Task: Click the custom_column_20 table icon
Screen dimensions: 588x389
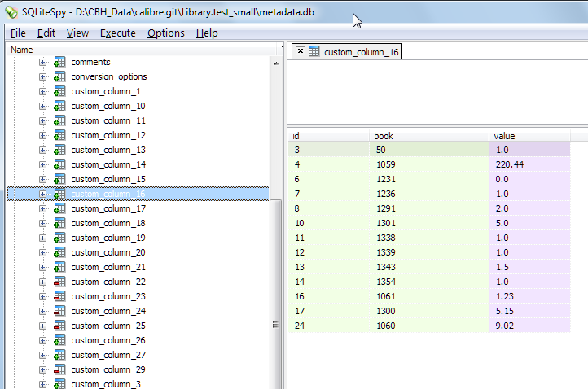Action: (59, 252)
